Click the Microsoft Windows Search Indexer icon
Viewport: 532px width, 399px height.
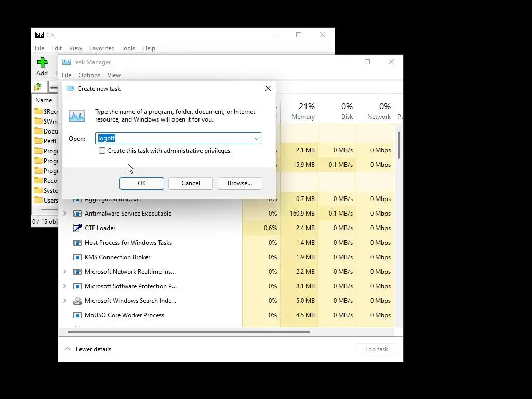(77, 301)
